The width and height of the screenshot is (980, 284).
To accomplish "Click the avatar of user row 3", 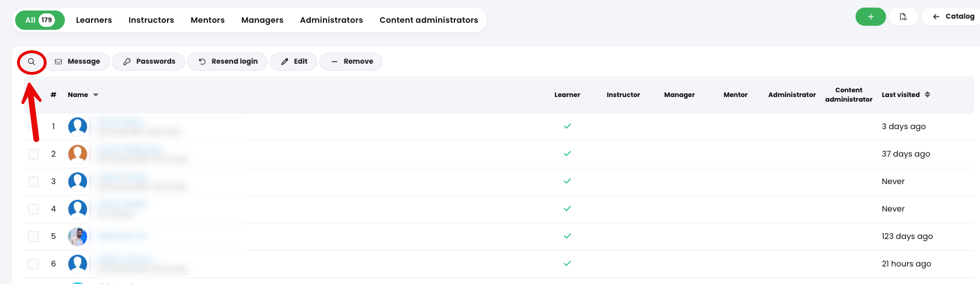I will click(x=78, y=181).
